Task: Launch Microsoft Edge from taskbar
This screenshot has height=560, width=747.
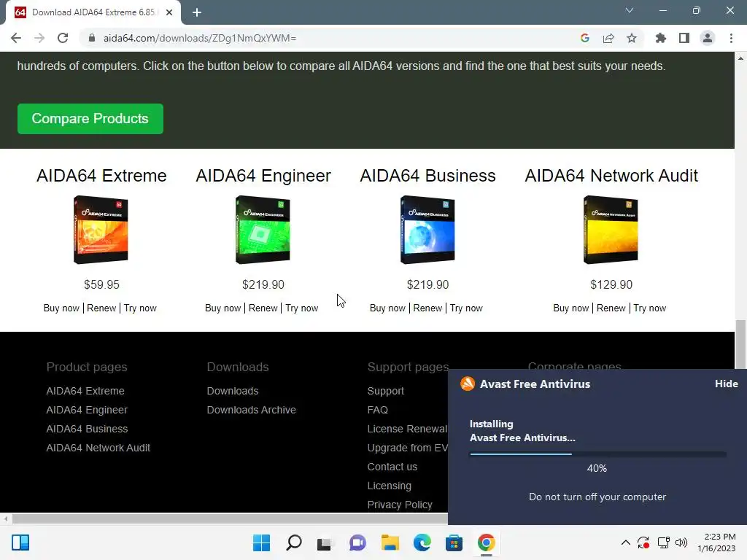Action: (x=422, y=542)
